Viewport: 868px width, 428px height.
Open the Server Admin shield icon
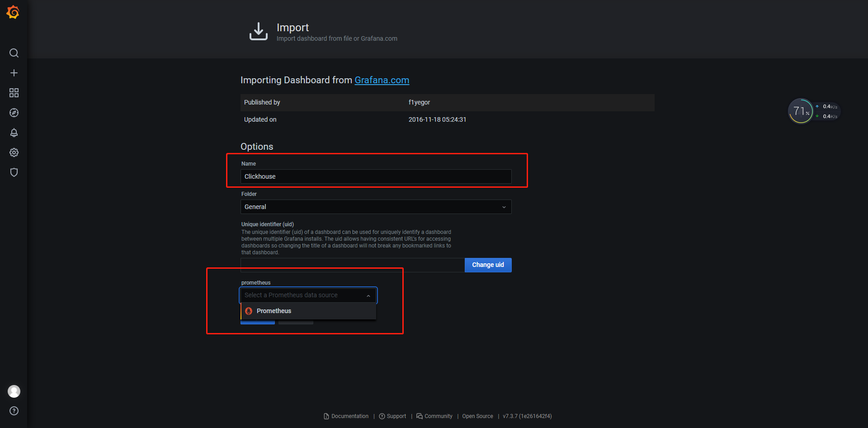14,172
